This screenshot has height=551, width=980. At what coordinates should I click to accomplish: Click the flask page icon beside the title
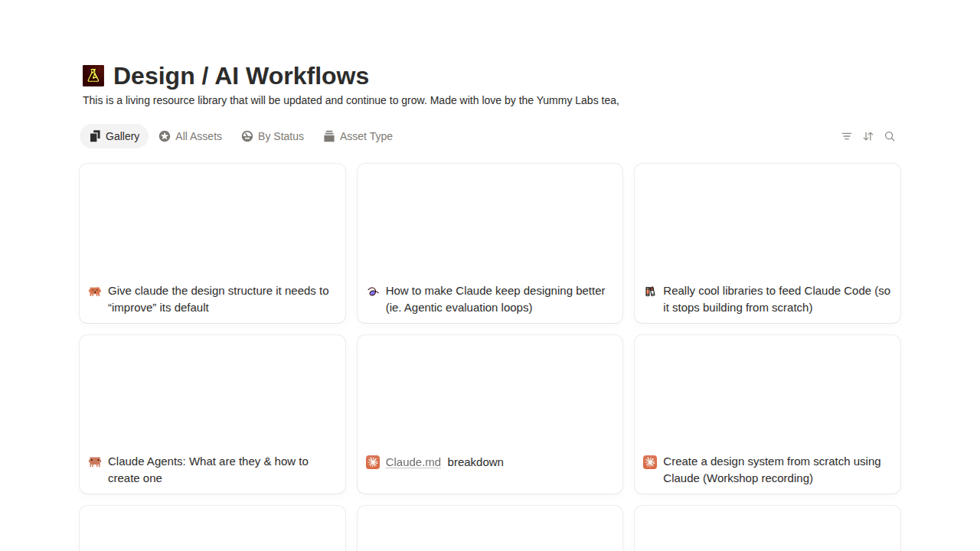(x=93, y=76)
